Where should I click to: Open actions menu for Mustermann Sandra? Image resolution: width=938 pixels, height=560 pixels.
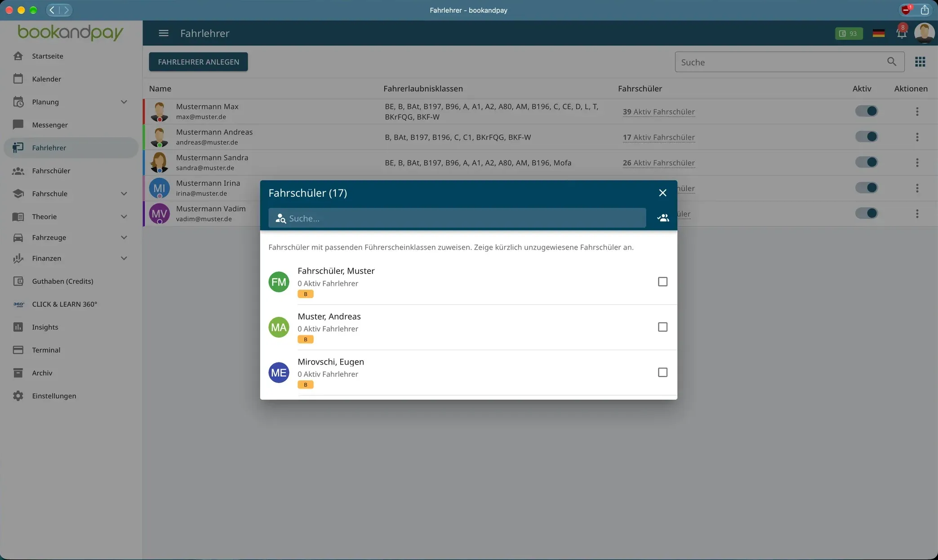pyautogui.click(x=917, y=163)
